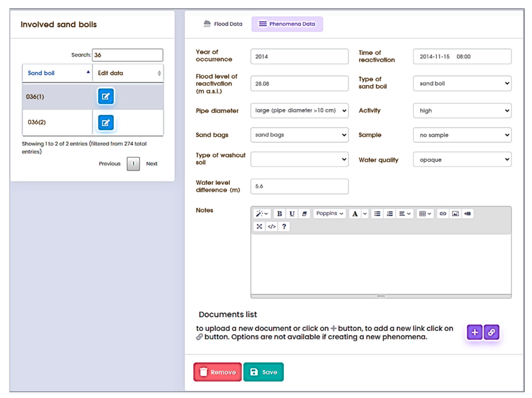This screenshot has width=532, height=398.
Task: Insert ordered numbered list in Notes
Action: (x=390, y=214)
